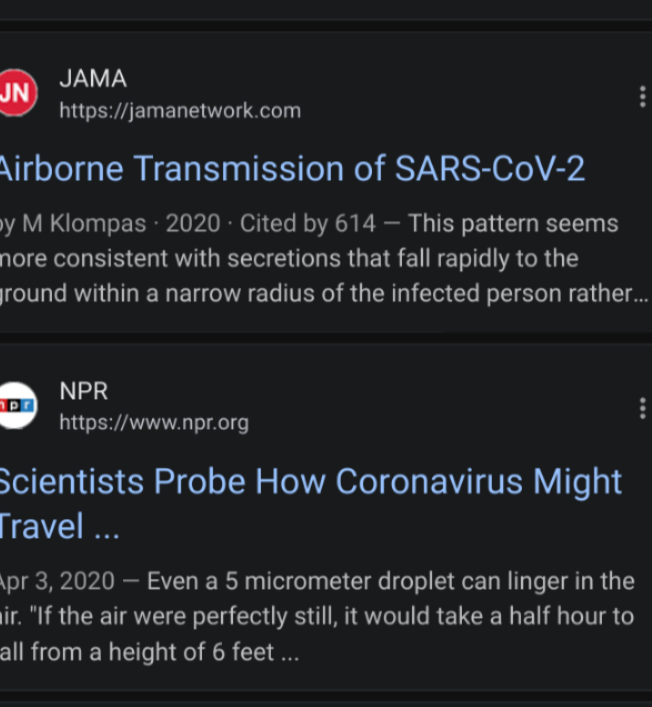Image resolution: width=652 pixels, height=707 pixels.
Task: Open the three-dot menu for JAMA result
Action: (x=641, y=96)
